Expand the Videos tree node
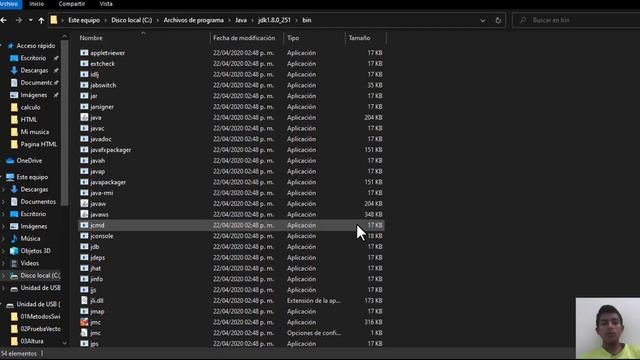 [x=4, y=263]
